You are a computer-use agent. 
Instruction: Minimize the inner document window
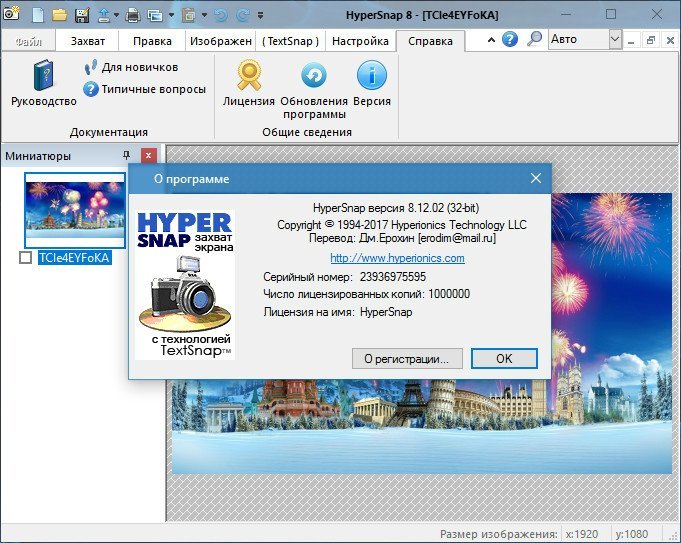pos(631,41)
